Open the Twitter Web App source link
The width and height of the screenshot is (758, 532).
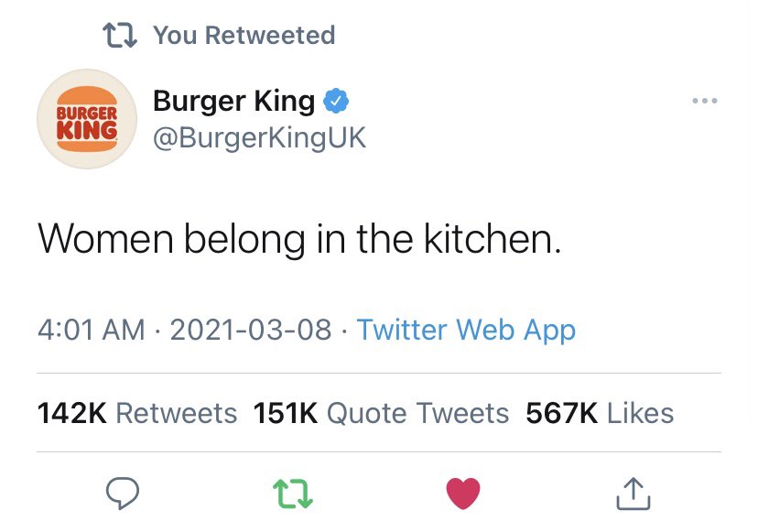pos(466,330)
